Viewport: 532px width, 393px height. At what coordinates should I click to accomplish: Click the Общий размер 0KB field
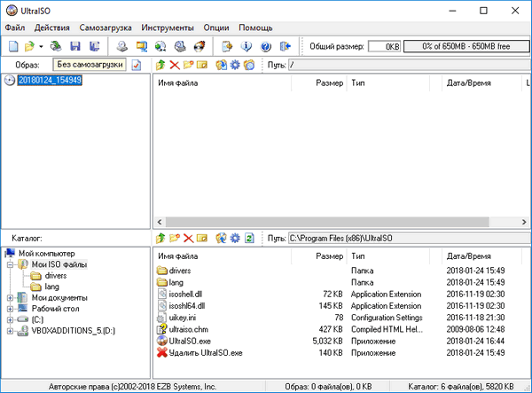384,46
